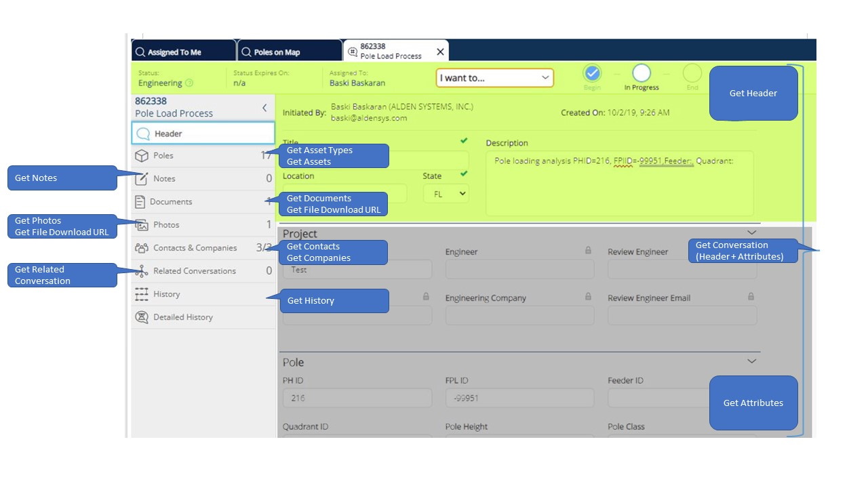Click the Related Conversations branch icon
Viewport: 868px width, 488px height.
click(141, 271)
